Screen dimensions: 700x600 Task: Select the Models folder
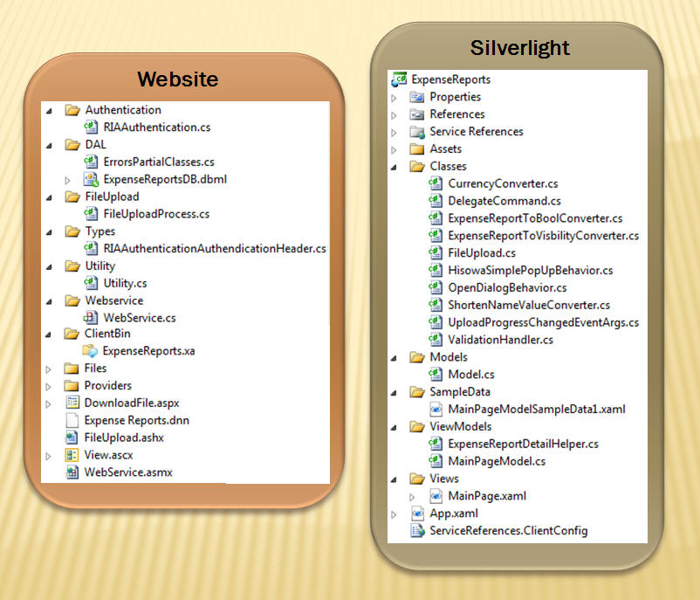(x=449, y=357)
